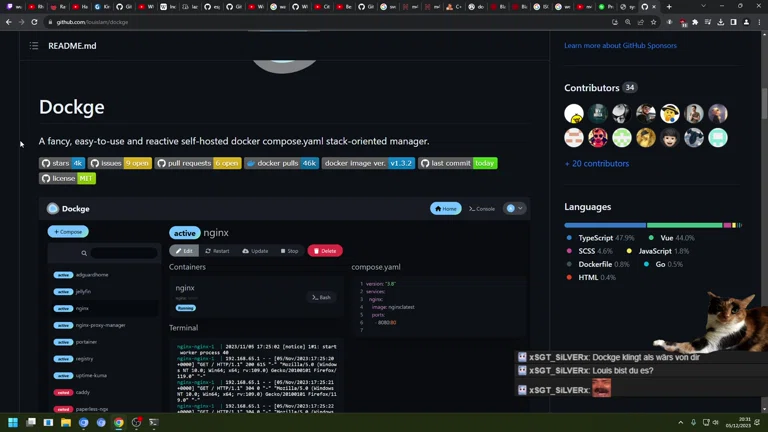Click the browser back arrow
Image resolution: width=768 pixels, height=432 pixels.
pos(8,22)
